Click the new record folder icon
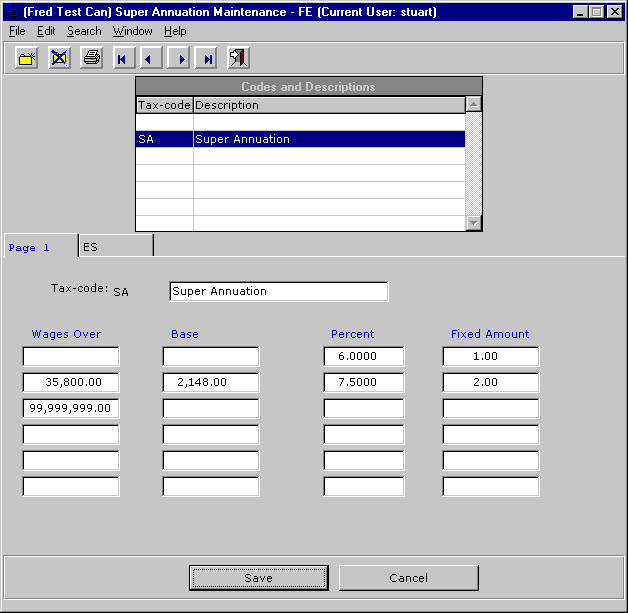628x613 pixels. (27, 59)
